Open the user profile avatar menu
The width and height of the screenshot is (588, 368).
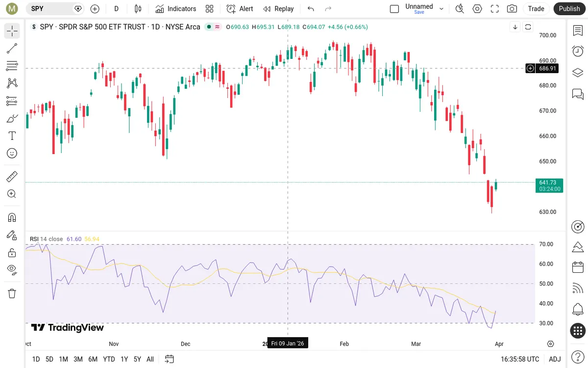pos(13,9)
